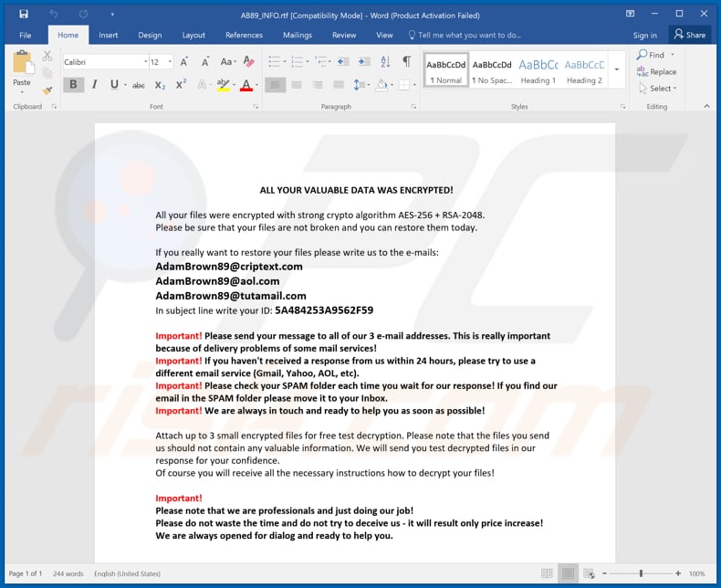The height and width of the screenshot is (588, 721).
Task: Click the Undo arrow icon
Action: tap(54, 15)
